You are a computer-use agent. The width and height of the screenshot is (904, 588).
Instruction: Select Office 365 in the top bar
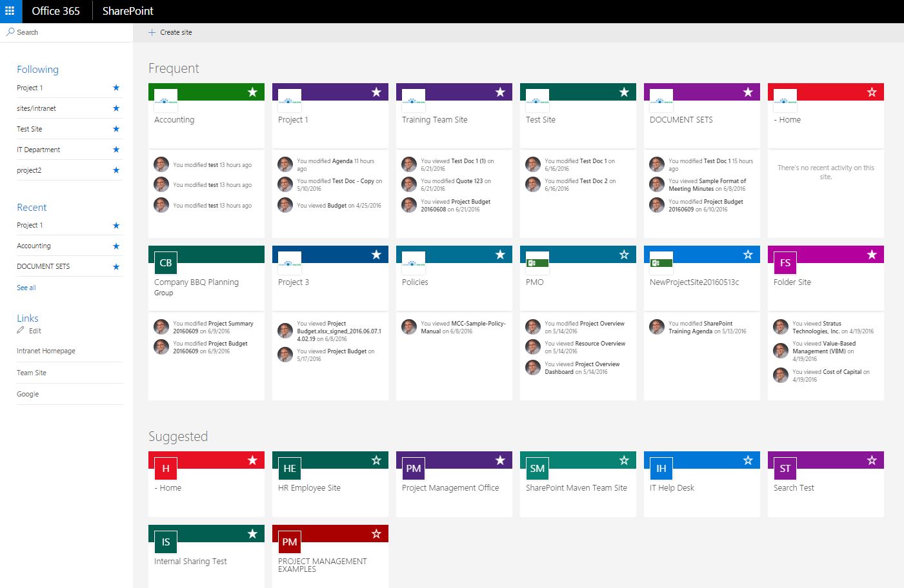click(55, 11)
